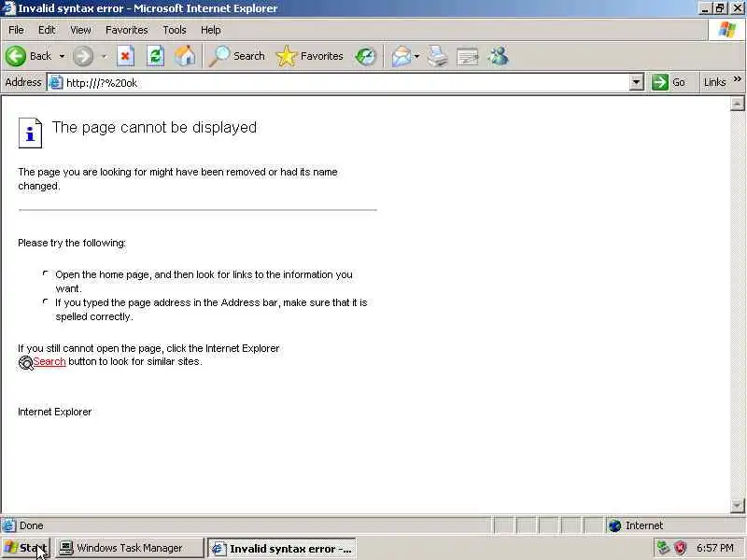This screenshot has width=747, height=560.
Task: Open the Forward button history dropdown arrow
Action: [104, 56]
